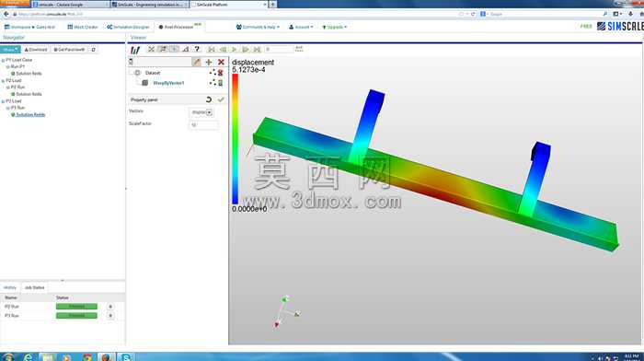Image resolution: width=644 pixels, height=361 pixels.
Task: Click the red color icon on Dataset row
Action: point(221,73)
